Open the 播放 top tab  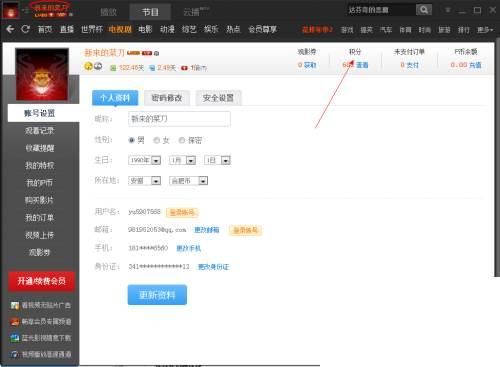tap(108, 12)
